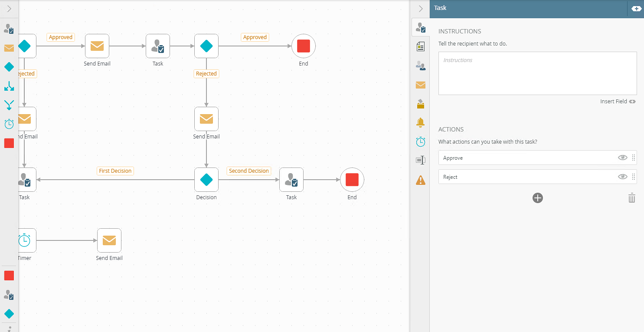This screenshot has width=644, height=332.
Task: Delete the action using the trash icon
Action: [x=632, y=198]
